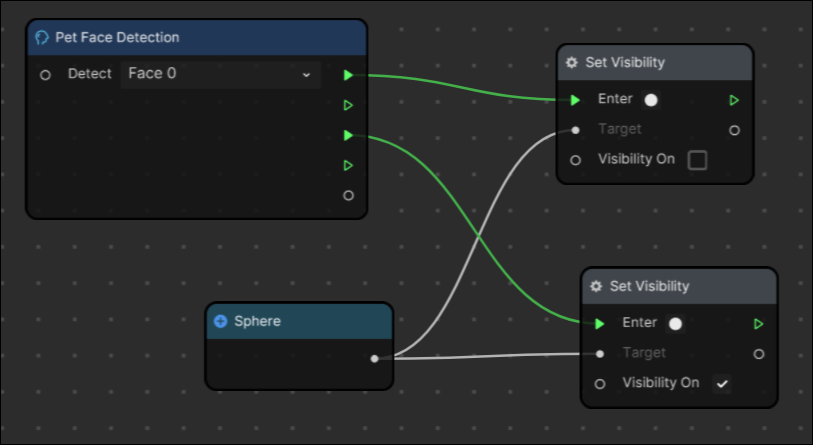
Task: Uncheck the checked Visibility On checkbox
Action: 722,384
